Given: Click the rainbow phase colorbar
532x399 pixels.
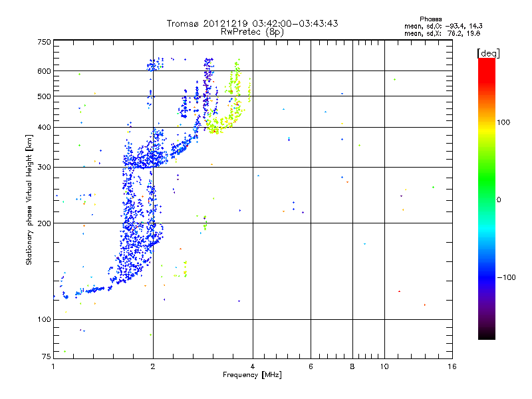Looking at the screenshot, I should point(487,198).
